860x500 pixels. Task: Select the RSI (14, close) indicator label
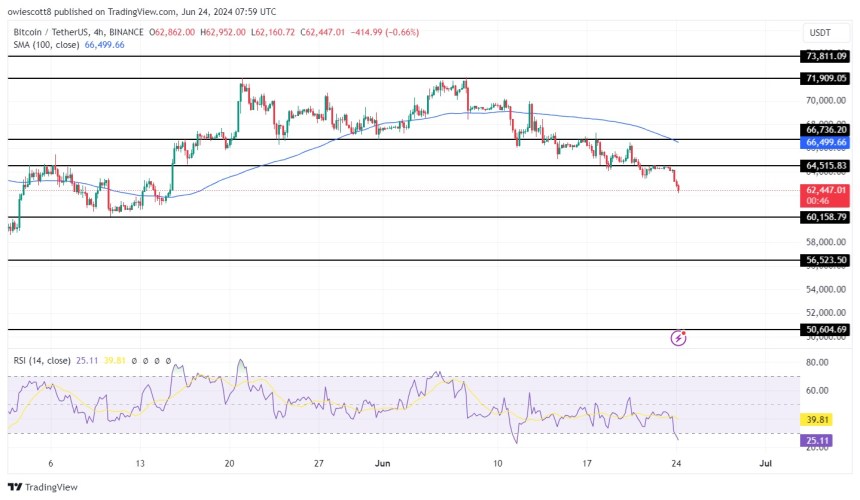click(x=42, y=361)
